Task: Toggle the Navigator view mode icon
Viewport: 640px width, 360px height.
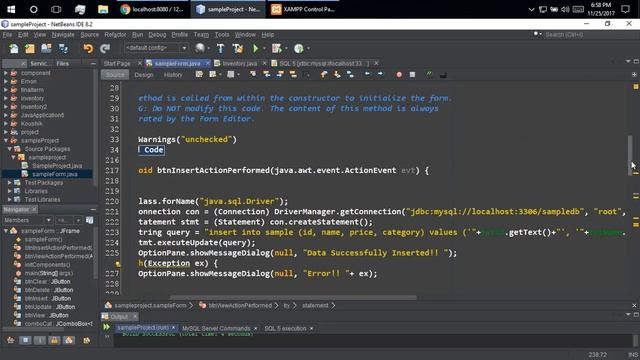Action: tap(89, 220)
